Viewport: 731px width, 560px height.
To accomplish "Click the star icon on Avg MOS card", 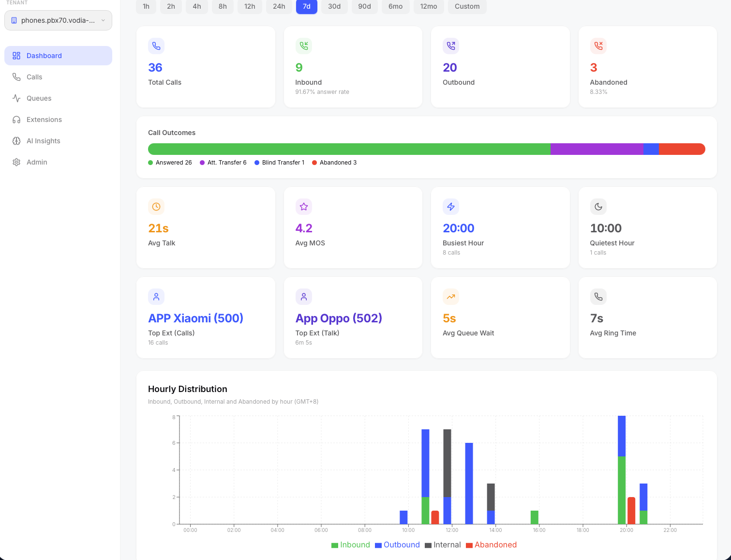I will click(x=303, y=207).
